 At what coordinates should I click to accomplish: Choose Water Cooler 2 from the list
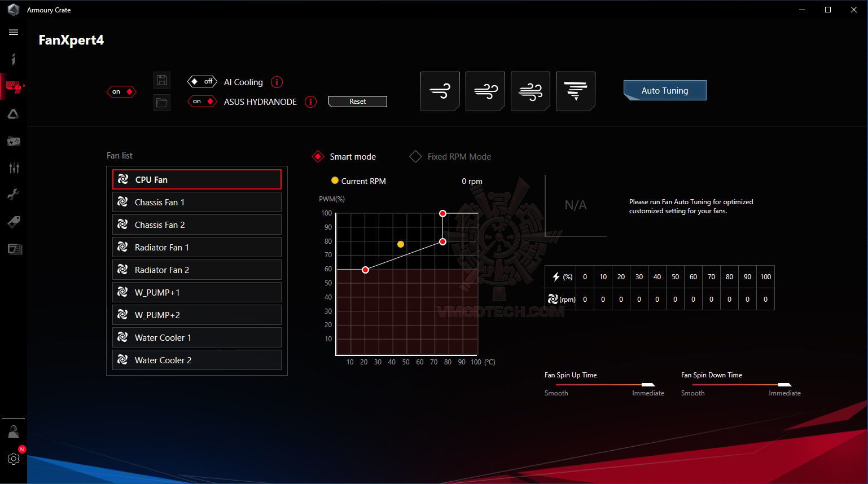[x=197, y=360]
